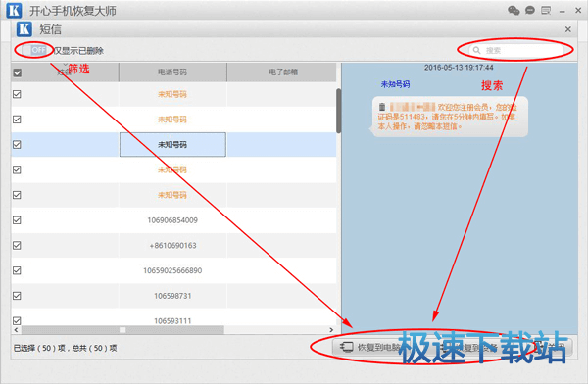
Task: Close the 短信 dialog
Action: pos(567,29)
